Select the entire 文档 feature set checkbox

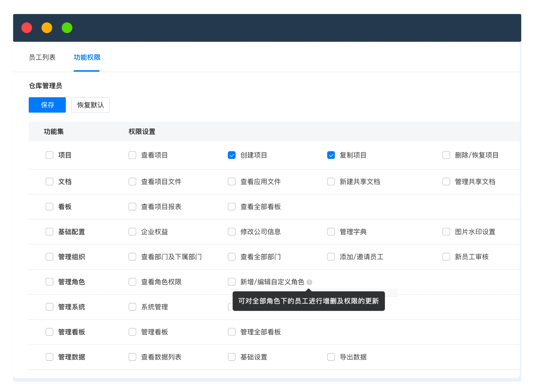49,181
